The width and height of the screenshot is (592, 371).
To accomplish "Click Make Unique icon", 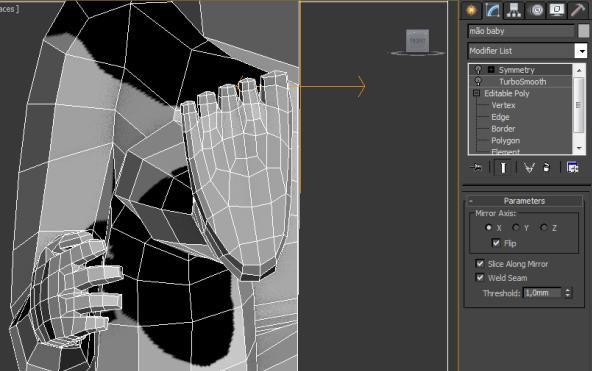I will (529, 168).
